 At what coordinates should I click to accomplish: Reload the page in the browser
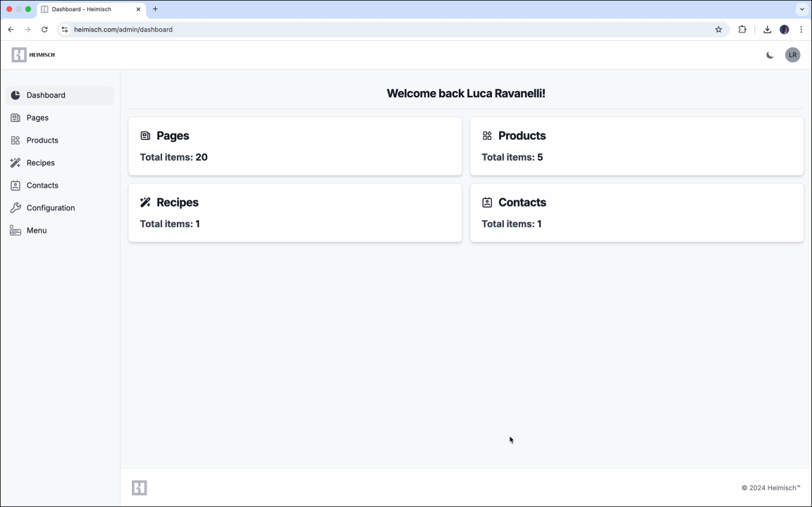pos(44,30)
